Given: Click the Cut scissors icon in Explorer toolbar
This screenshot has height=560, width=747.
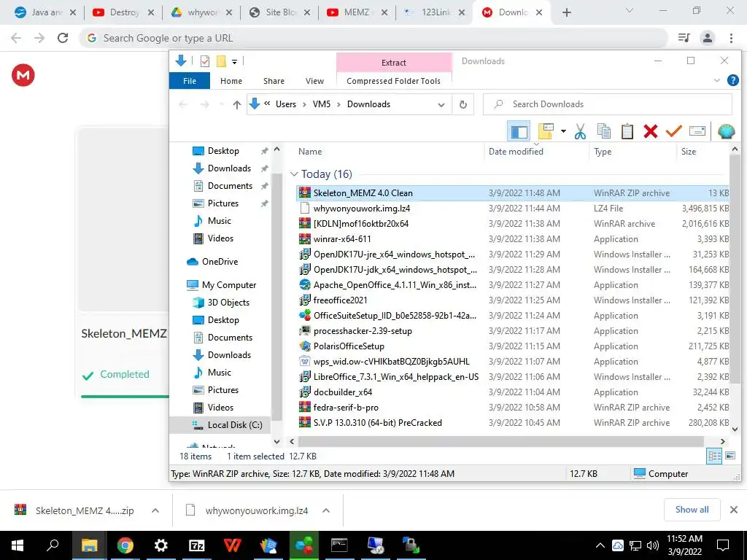Looking at the screenshot, I should (580, 131).
